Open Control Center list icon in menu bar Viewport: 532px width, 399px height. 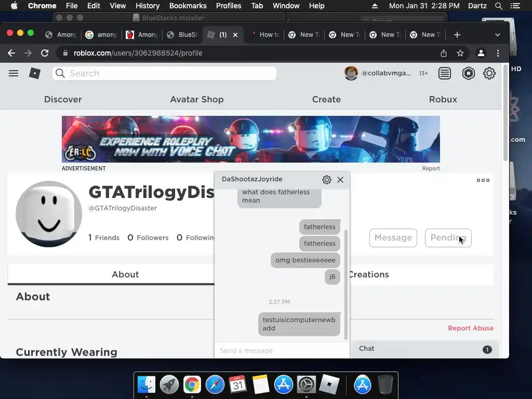[515, 6]
